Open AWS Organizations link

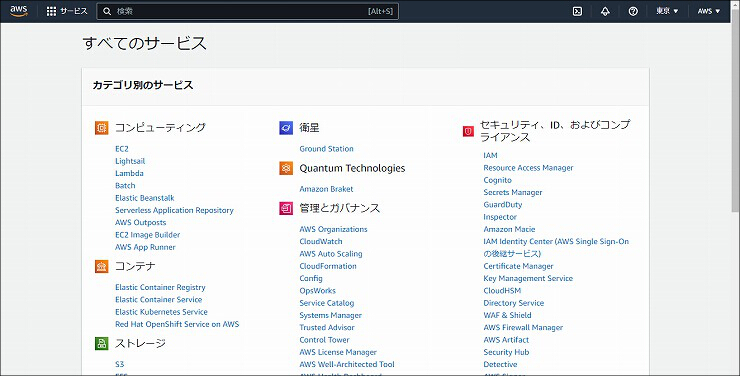333,229
